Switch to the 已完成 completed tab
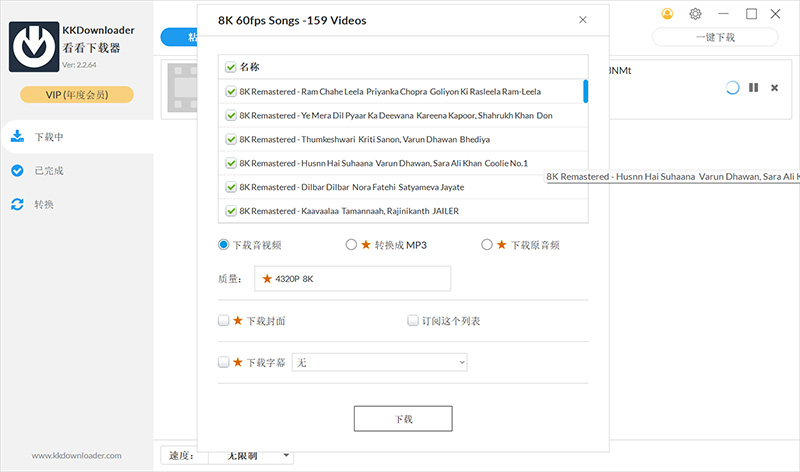The width and height of the screenshot is (800, 472). point(50,171)
